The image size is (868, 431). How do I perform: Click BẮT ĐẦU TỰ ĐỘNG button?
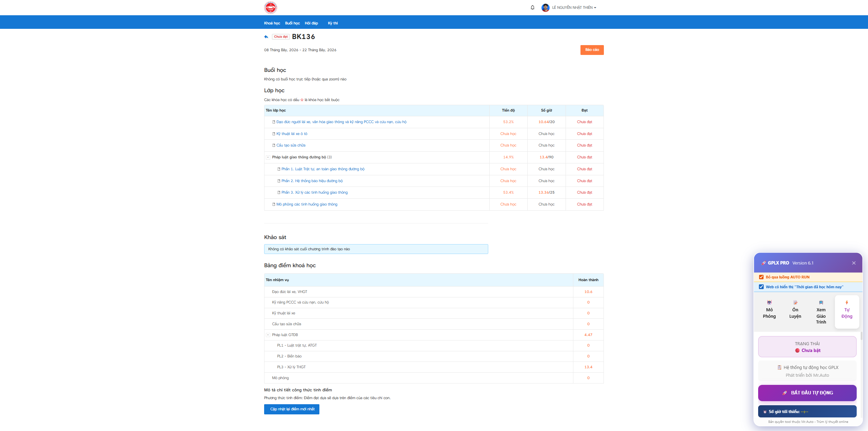tap(807, 393)
